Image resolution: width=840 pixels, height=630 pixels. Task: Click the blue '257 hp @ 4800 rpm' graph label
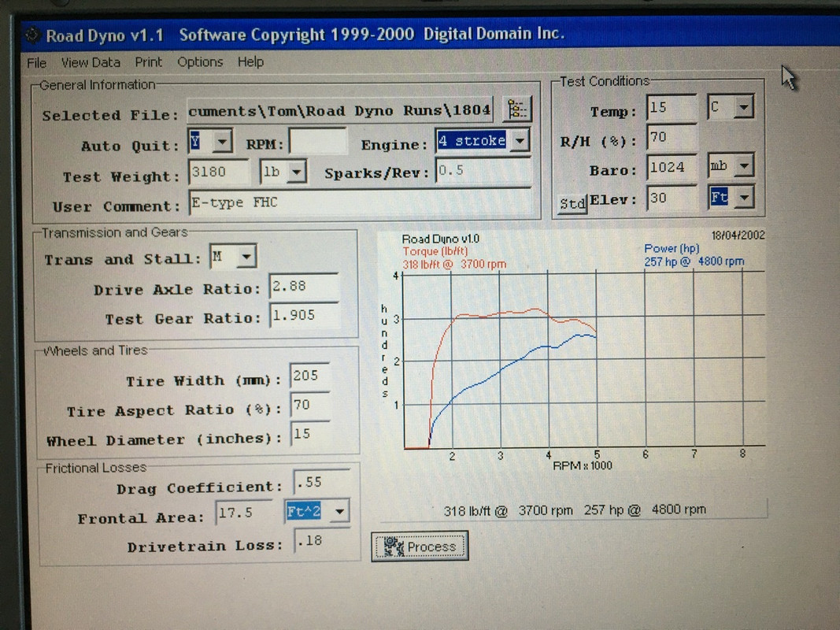[x=694, y=261]
